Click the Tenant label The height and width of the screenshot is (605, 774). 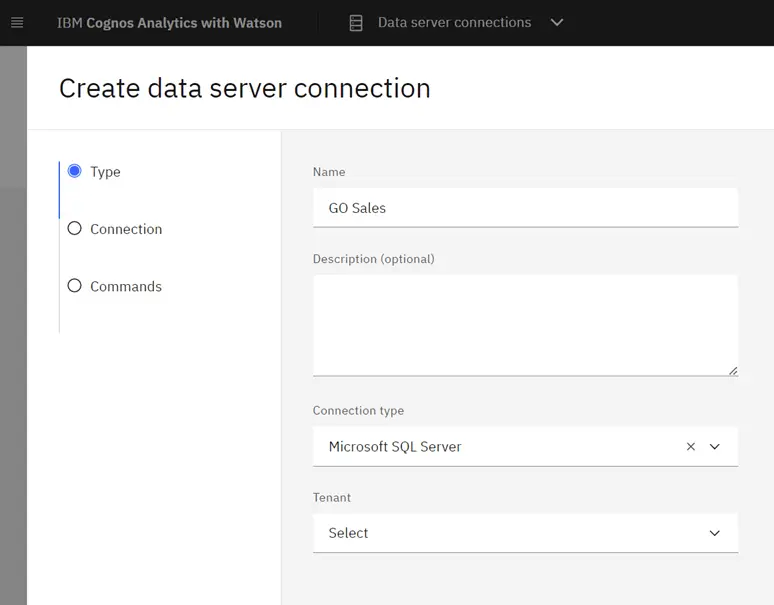[332, 497]
